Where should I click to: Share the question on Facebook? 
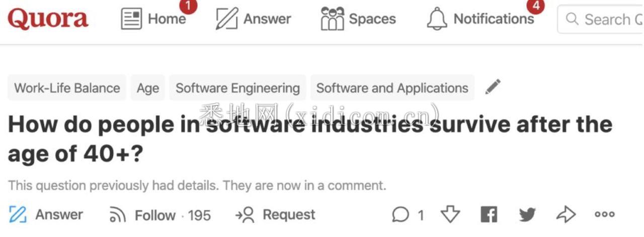489,215
